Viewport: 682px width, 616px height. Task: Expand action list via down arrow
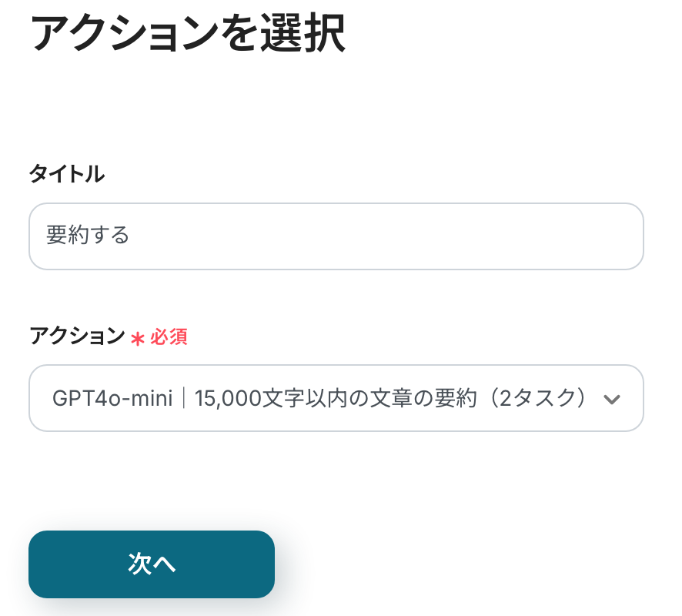[x=612, y=399]
